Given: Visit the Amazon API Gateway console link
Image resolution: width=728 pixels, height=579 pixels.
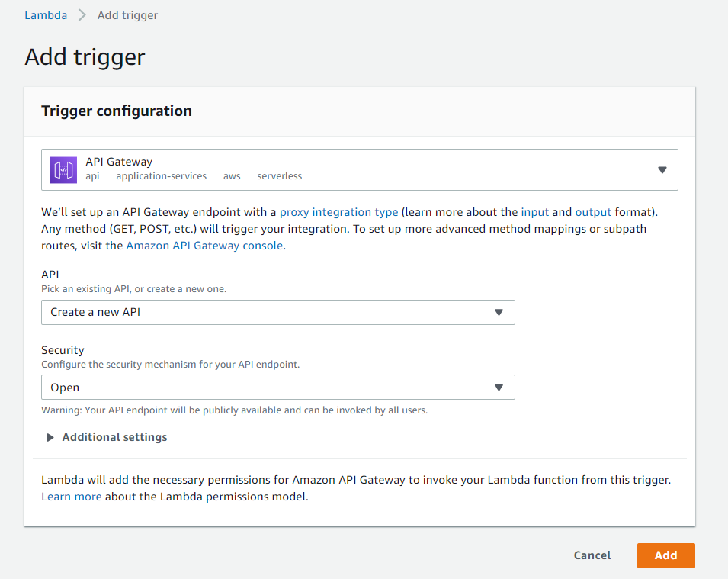Looking at the screenshot, I should click(x=204, y=246).
